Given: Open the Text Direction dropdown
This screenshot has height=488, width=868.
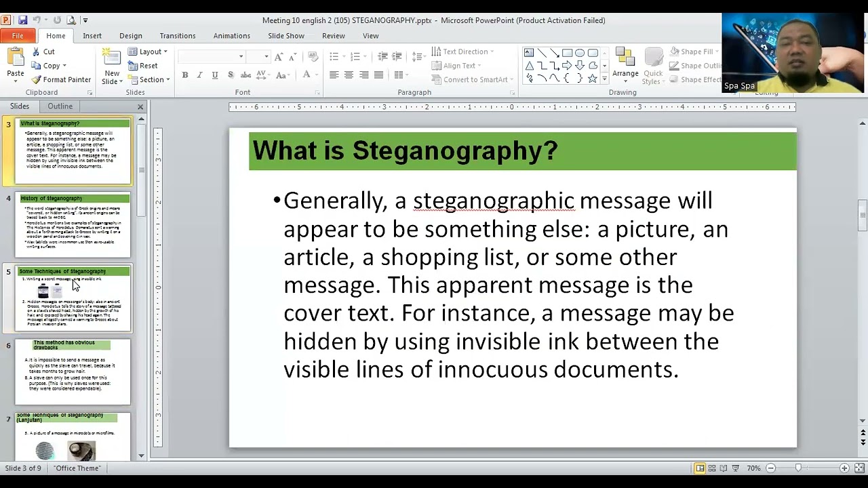Looking at the screenshot, I should [x=462, y=52].
